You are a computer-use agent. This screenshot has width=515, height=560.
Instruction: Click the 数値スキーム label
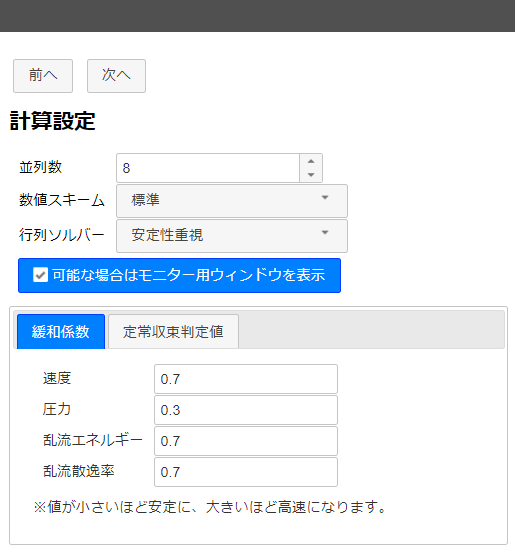point(62,200)
